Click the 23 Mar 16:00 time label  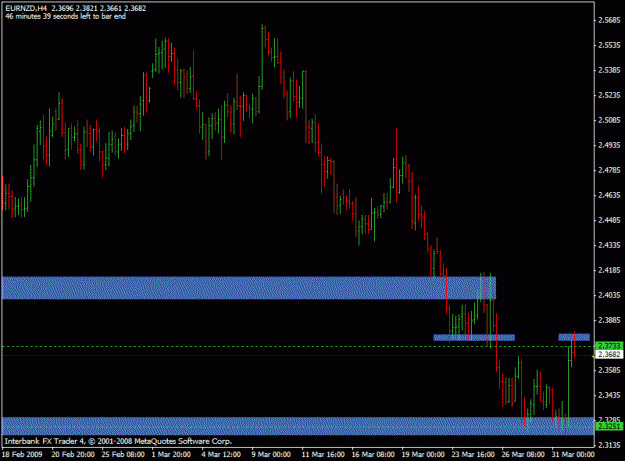click(x=473, y=455)
